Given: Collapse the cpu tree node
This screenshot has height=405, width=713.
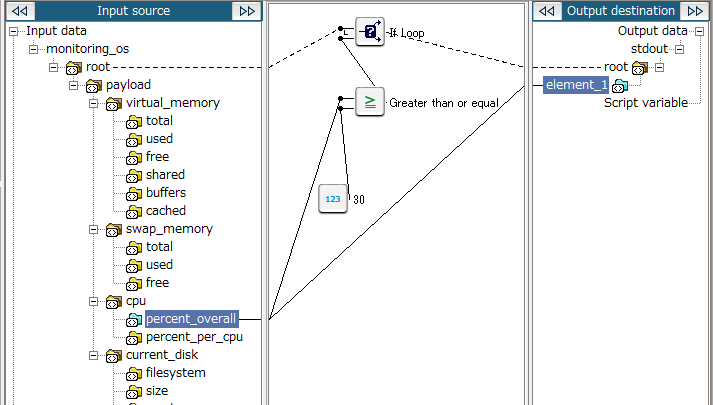Looking at the screenshot, I should (x=94, y=301).
